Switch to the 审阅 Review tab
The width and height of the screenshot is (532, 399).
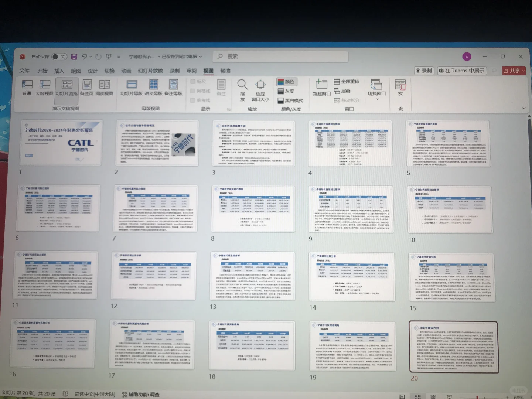click(191, 71)
